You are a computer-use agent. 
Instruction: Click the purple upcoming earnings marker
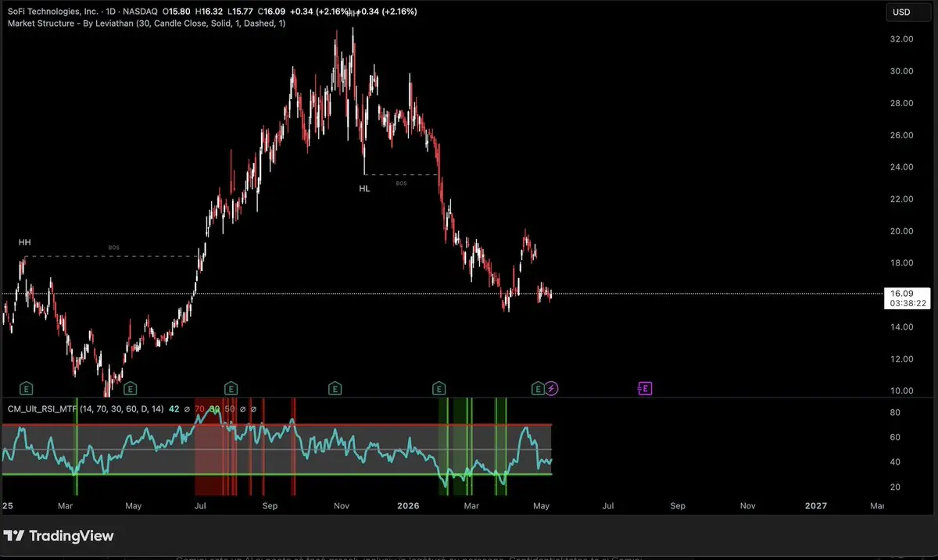[645, 387]
